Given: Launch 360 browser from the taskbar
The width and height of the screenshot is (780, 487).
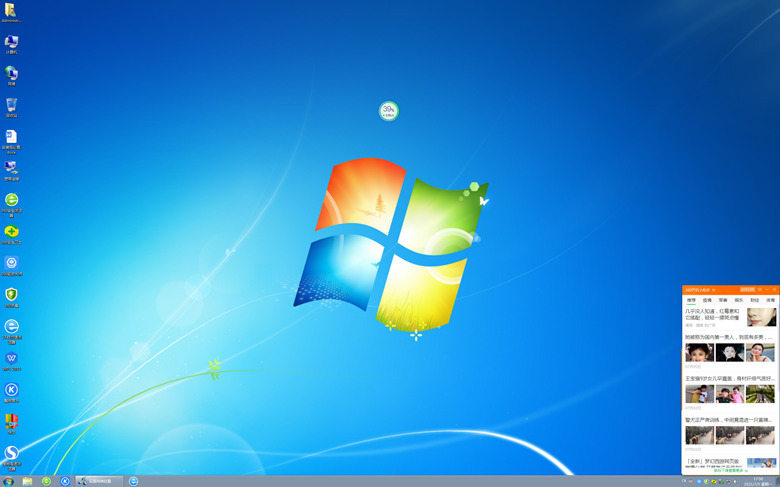Looking at the screenshot, I should click(x=46, y=481).
